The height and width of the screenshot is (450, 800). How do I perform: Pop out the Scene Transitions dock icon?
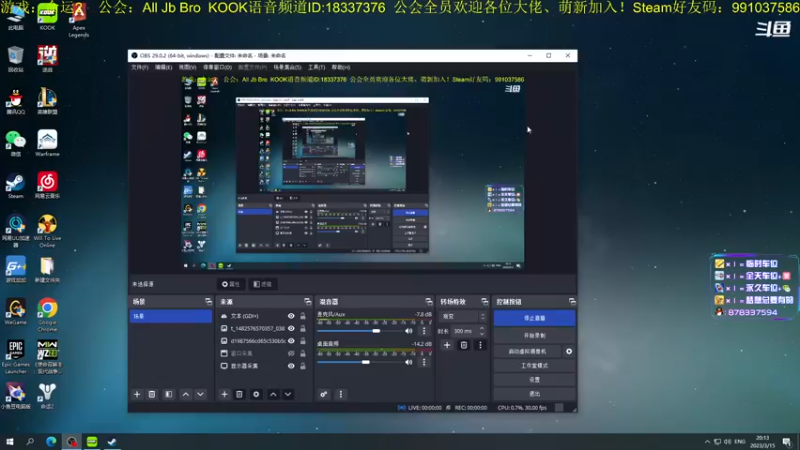point(484,302)
